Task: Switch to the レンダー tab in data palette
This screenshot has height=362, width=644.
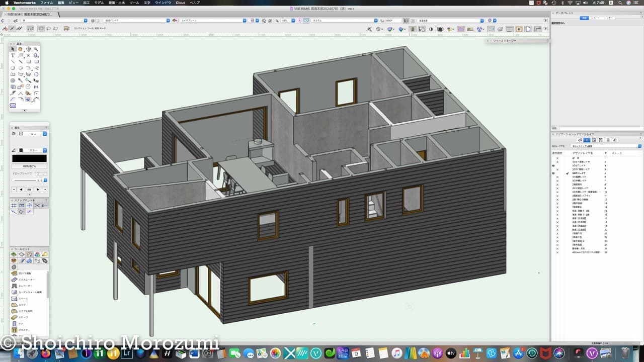Action: point(608,18)
